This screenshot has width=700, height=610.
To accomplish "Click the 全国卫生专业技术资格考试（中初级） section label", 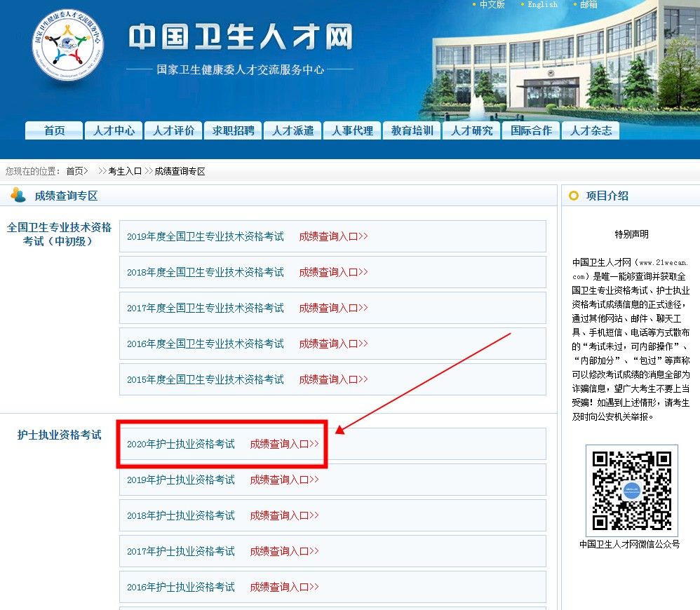I will point(59,234).
